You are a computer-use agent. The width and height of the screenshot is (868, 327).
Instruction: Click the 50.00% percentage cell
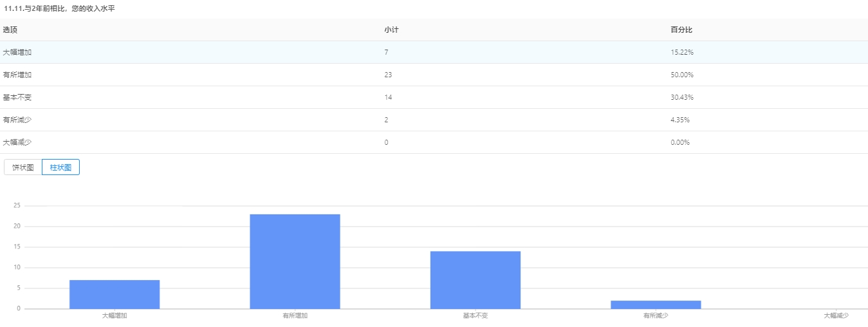click(x=681, y=75)
